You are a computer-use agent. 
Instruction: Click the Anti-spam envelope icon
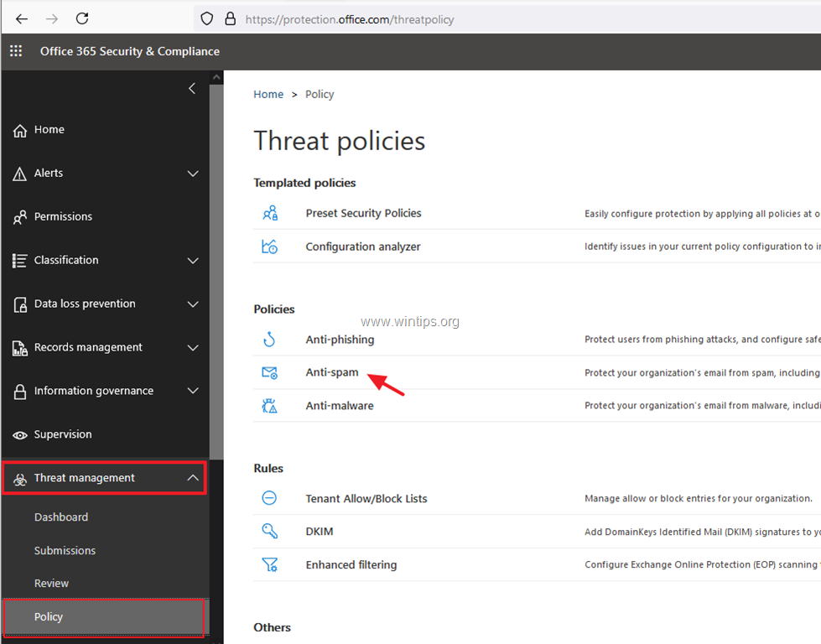click(x=270, y=373)
